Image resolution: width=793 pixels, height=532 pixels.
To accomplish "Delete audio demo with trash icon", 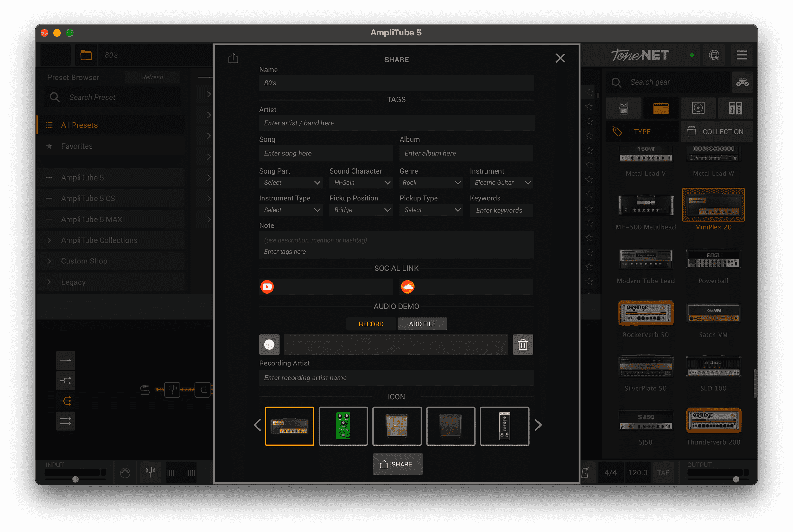I will click(x=523, y=345).
